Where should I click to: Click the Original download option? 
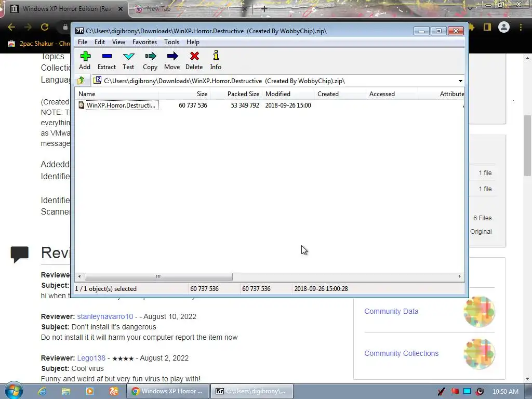481,232
